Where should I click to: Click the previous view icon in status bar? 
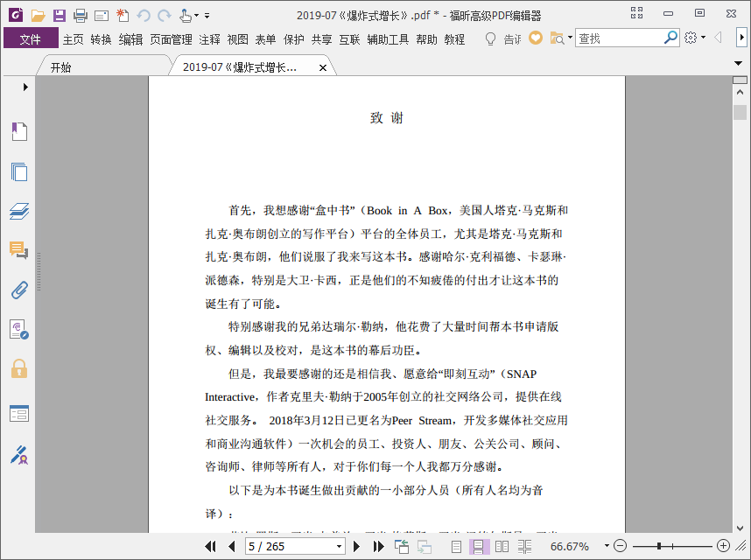(x=402, y=546)
